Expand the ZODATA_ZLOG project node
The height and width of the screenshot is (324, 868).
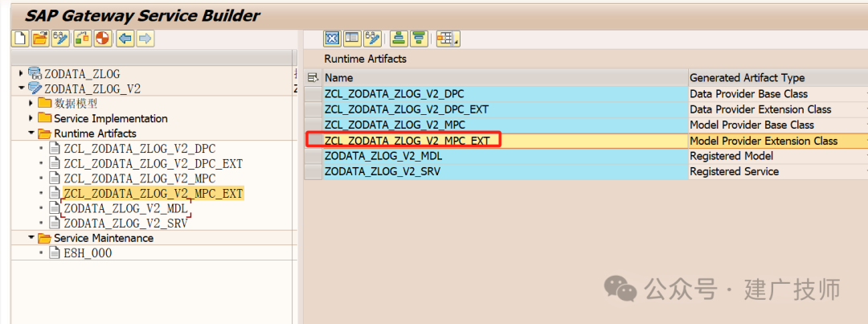[x=22, y=73]
